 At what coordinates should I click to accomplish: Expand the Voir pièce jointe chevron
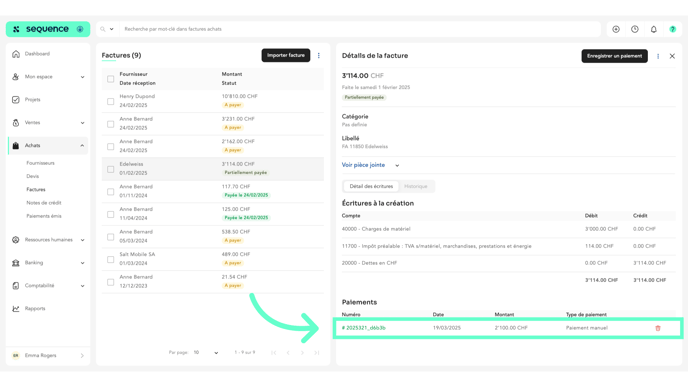(x=397, y=165)
